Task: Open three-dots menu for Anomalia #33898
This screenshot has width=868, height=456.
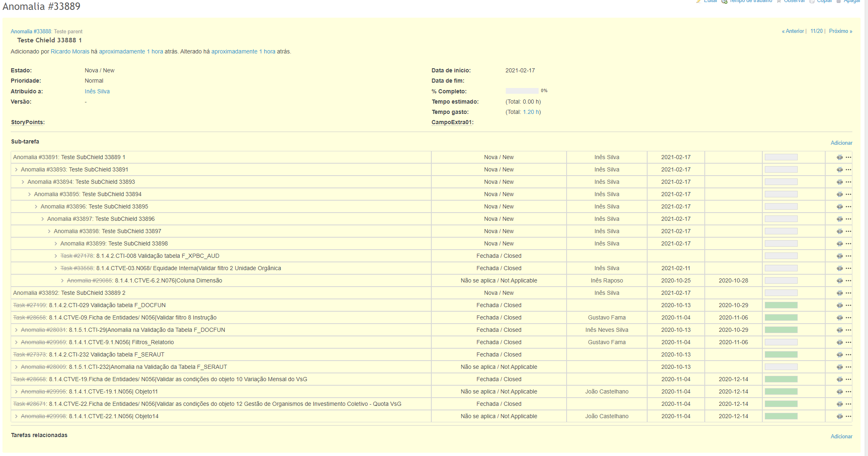Action: point(848,231)
